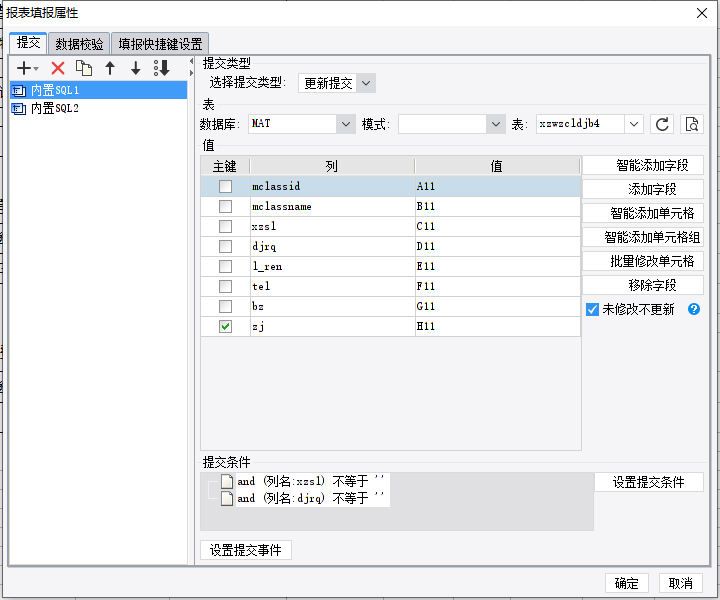Select value cell H11
This screenshot has height=600, width=720.
click(498, 326)
